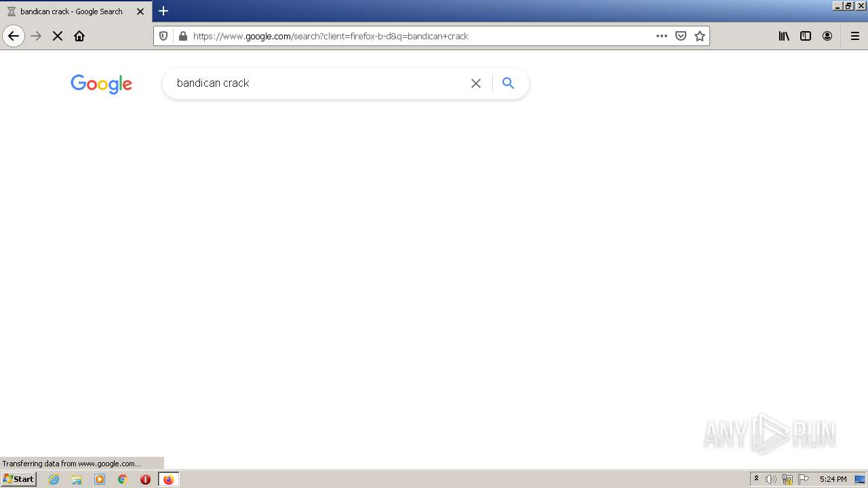
Task: Open Firefox hamburger application menu
Action: click(855, 36)
